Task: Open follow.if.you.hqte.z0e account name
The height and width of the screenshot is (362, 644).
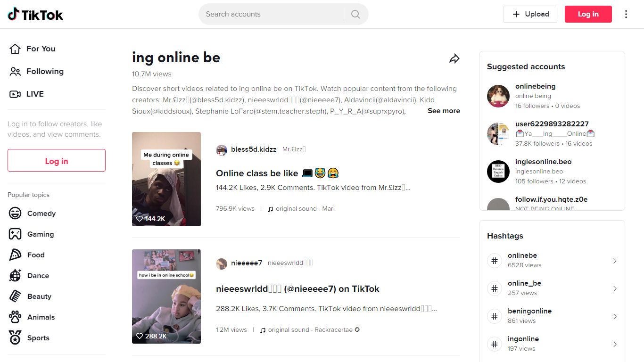Action: pyautogui.click(x=551, y=199)
